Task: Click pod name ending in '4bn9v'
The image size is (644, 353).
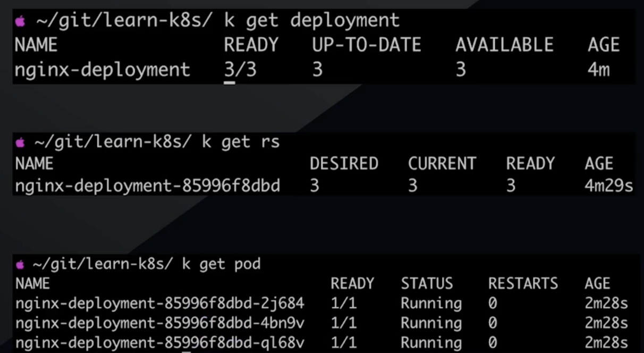Action: [160, 323]
